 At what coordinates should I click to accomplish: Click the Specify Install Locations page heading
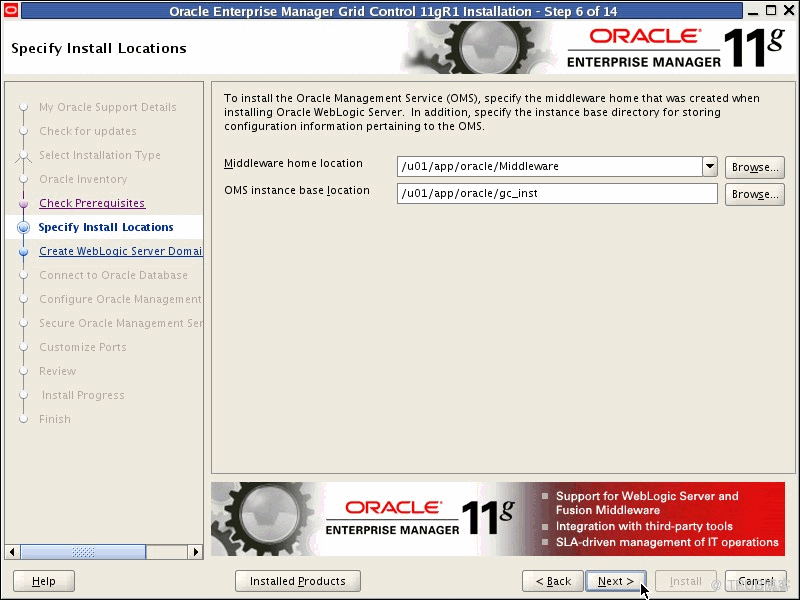click(99, 48)
